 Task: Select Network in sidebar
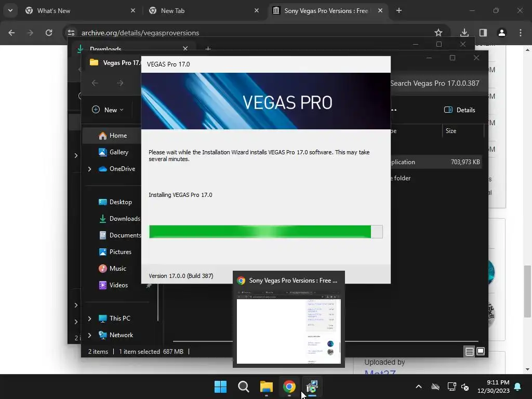coord(116,335)
